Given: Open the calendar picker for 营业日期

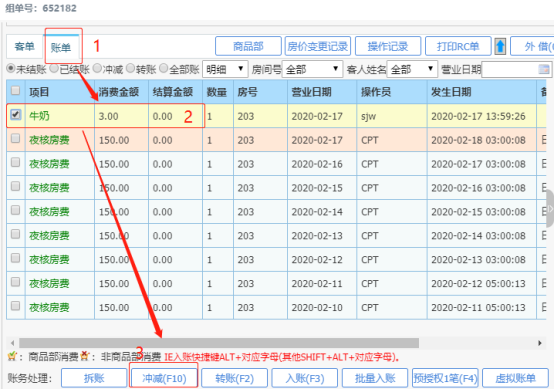Looking at the screenshot, I should pyautogui.click(x=544, y=69).
